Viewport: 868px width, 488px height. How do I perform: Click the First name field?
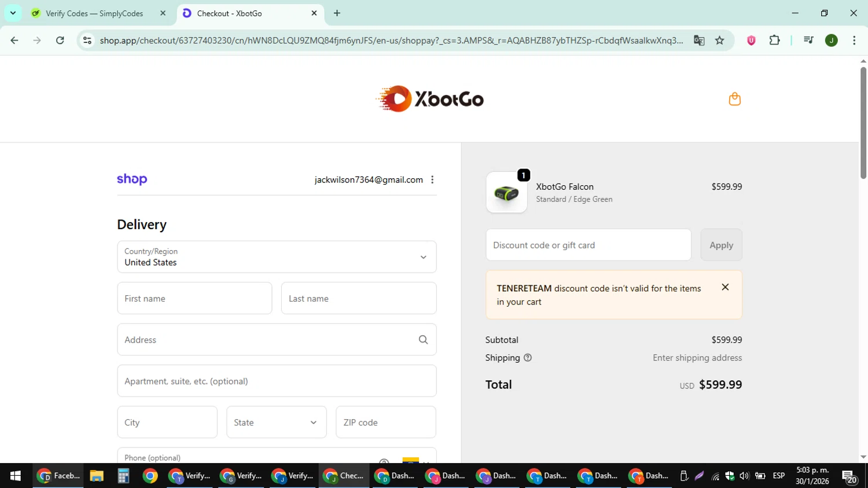click(x=194, y=299)
